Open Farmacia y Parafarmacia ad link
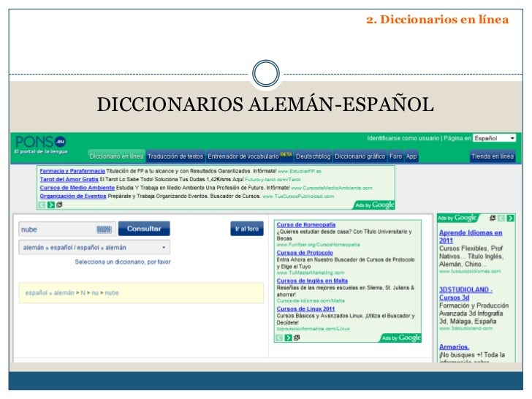The width and height of the screenshot is (532, 399). (x=72, y=171)
